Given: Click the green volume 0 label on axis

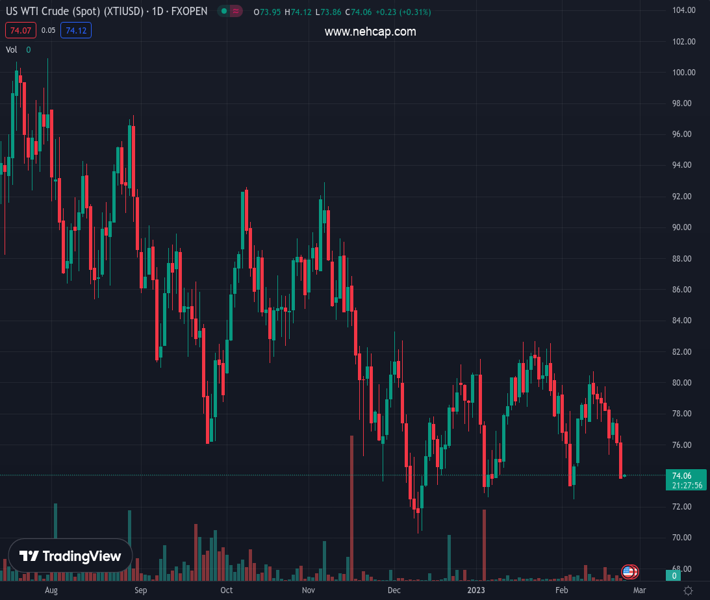Looking at the screenshot, I should click(675, 575).
